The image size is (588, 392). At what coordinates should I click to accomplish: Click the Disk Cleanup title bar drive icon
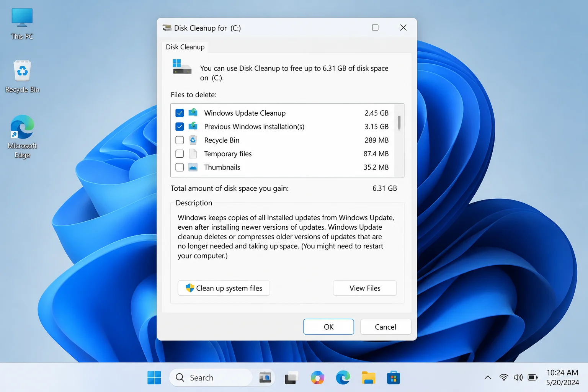pos(167,28)
